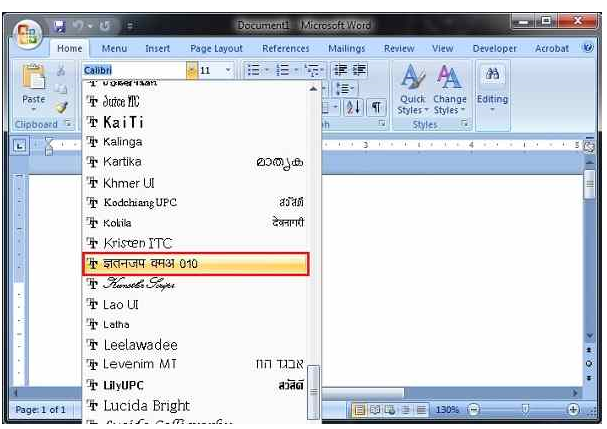This screenshot has width=607, height=429.
Task: Open the Word Help question mark
Action: (590, 47)
